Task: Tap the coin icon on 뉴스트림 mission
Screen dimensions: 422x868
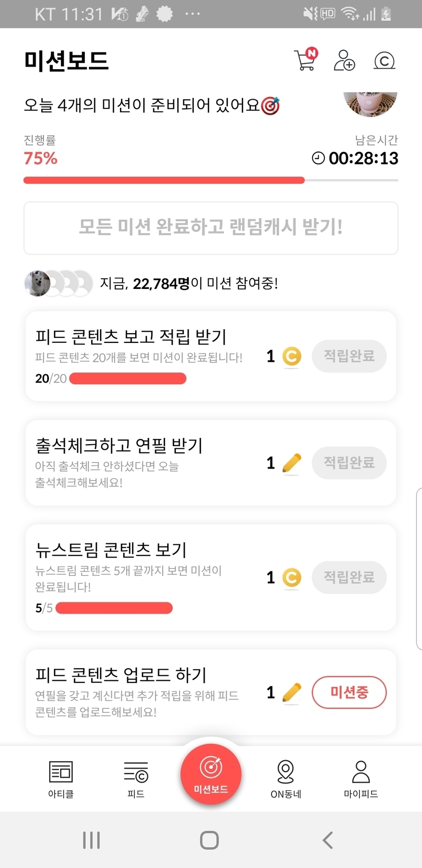Action: 291,577
